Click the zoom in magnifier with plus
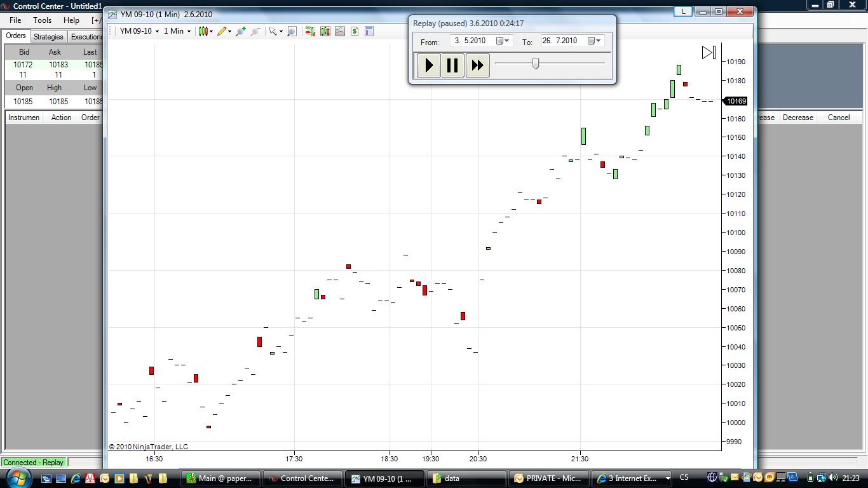Viewport: 868px width, 488px height. (x=241, y=31)
